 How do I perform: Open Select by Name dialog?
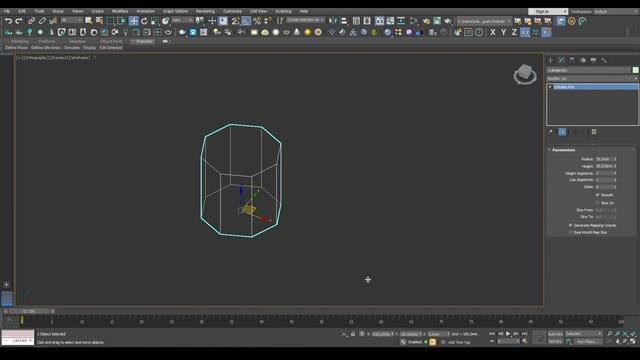99,21
